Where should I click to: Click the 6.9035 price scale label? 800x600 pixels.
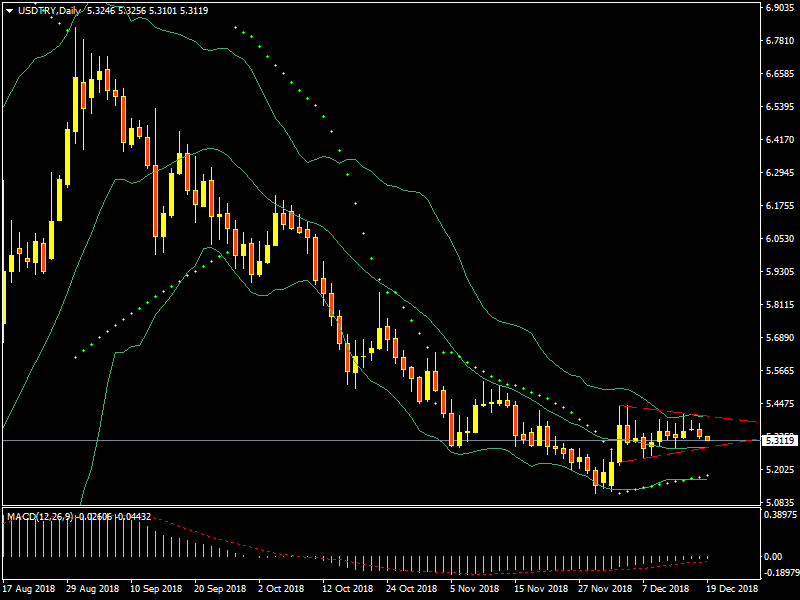(x=779, y=8)
